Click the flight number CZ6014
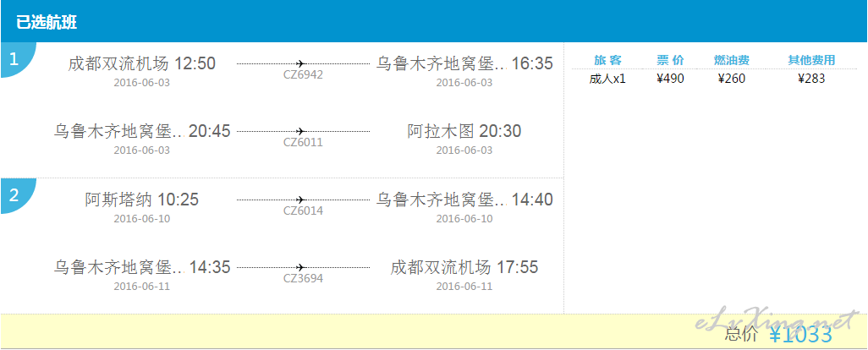868x350 pixels. point(303,211)
